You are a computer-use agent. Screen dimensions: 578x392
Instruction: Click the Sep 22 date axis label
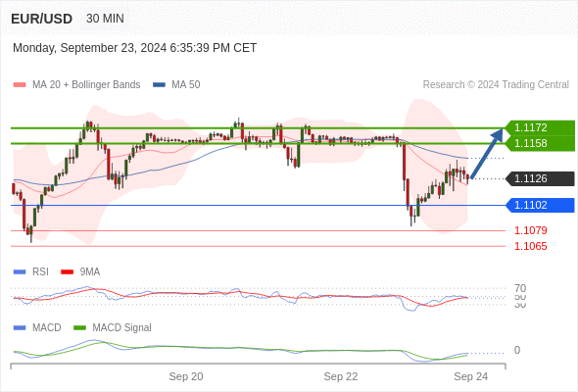pos(341,376)
